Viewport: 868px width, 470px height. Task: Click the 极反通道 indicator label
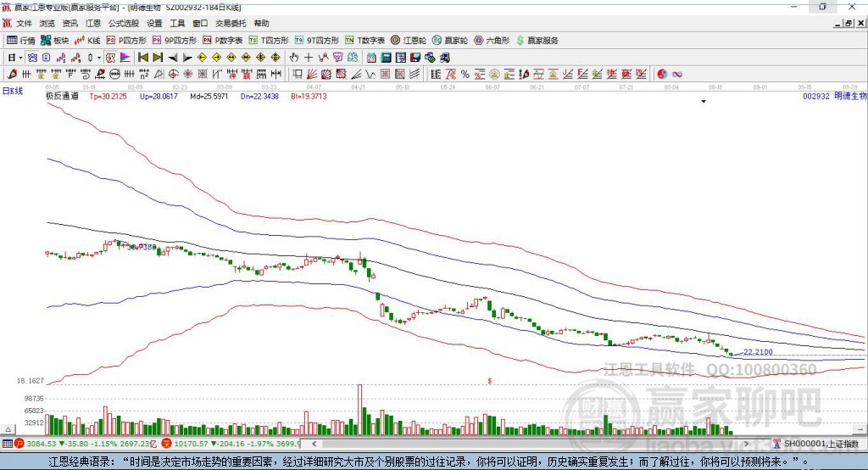click(x=61, y=97)
